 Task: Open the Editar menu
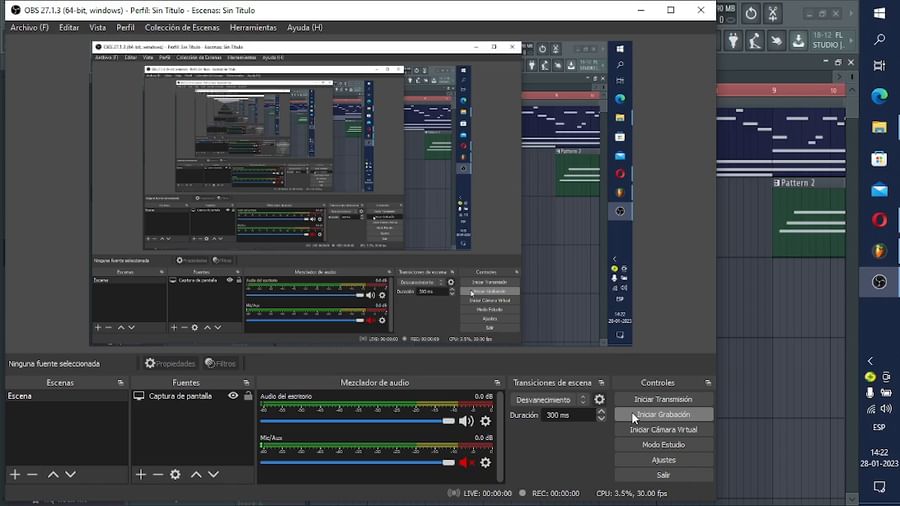click(x=69, y=28)
